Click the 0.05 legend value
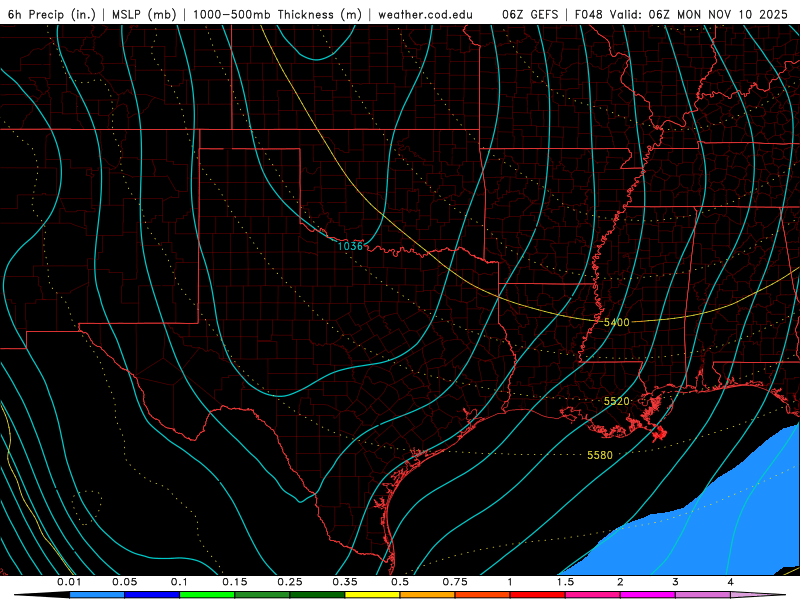This screenshot has width=800, height=600. coord(124,582)
